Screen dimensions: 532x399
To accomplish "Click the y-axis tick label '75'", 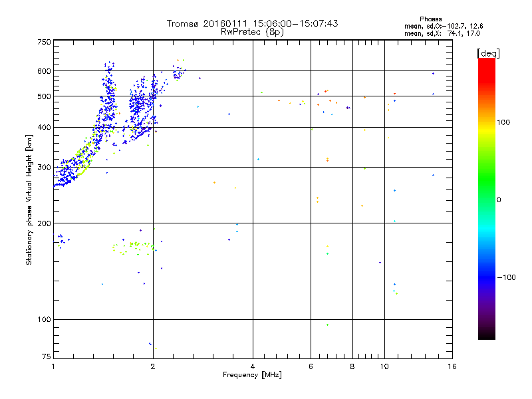I will [47, 356].
